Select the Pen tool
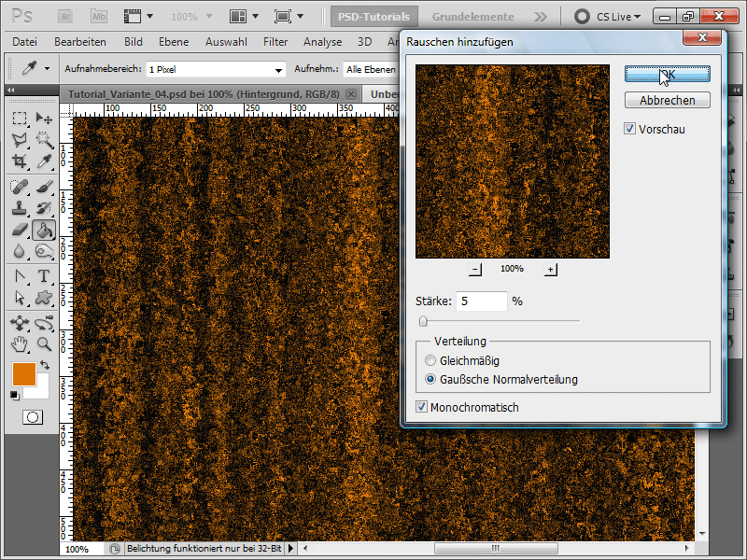 pyautogui.click(x=20, y=276)
